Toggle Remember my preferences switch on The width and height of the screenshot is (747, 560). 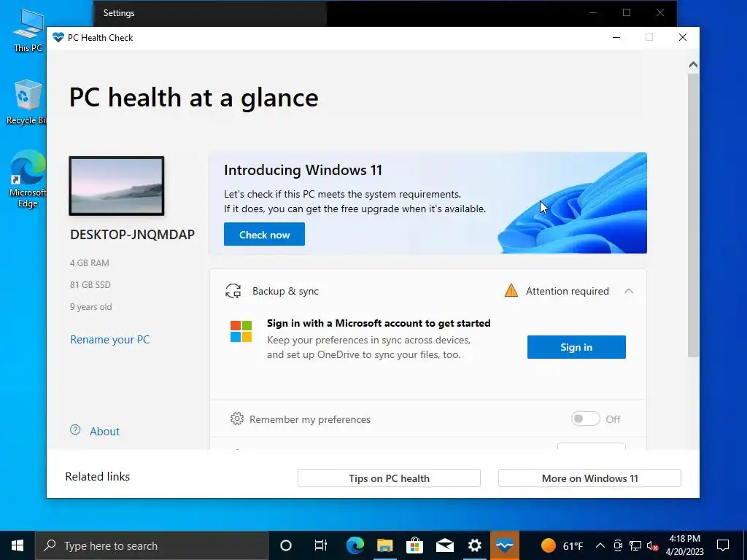[586, 419]
